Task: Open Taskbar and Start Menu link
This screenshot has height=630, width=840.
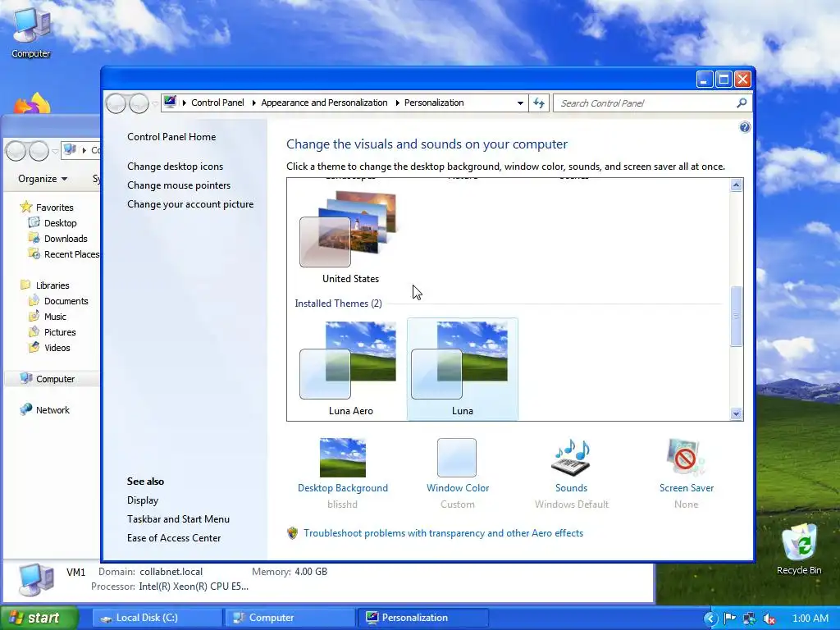Action: pyautogui.click(x=178, y=518)
